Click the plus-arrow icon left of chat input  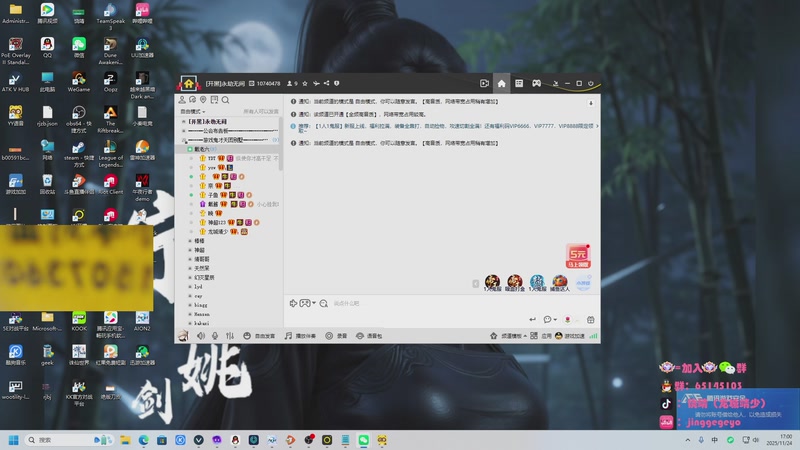click(x=293, y=303)
